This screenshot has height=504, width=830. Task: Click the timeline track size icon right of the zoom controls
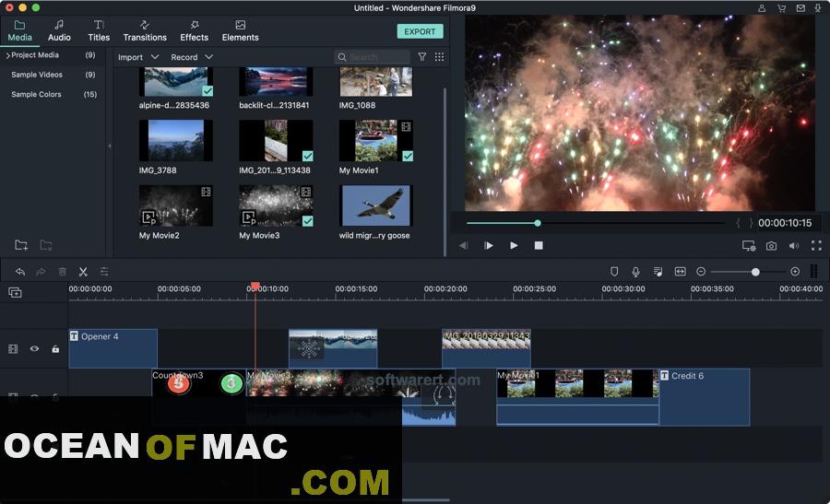pos(814,271)
